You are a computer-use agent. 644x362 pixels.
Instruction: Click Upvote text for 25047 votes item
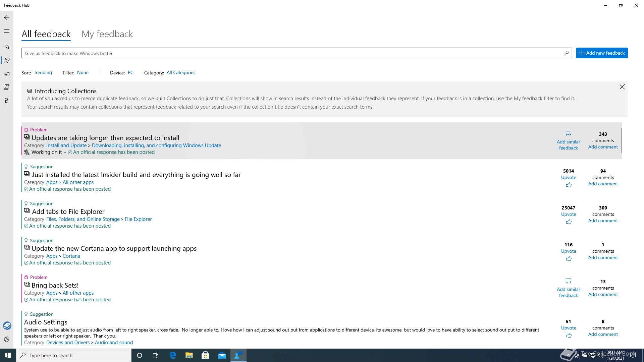pos(569,214)
